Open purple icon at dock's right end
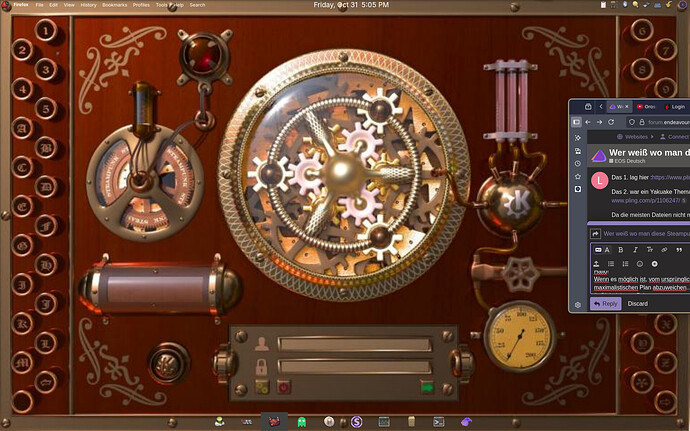The height and width of the screenshot is (431, 690). click(x=466, y=422)
